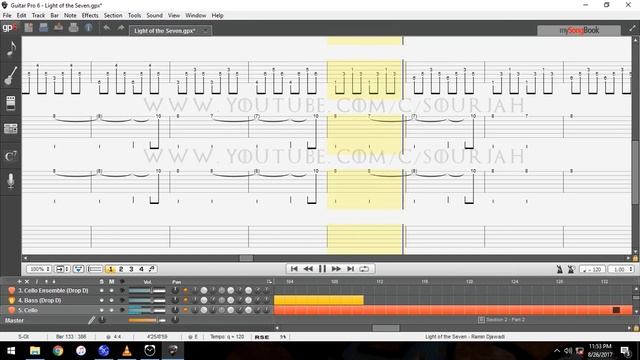Edit Master settings with pencil icon
Screen dimensions: 640x360
click(x=91, y=320)
